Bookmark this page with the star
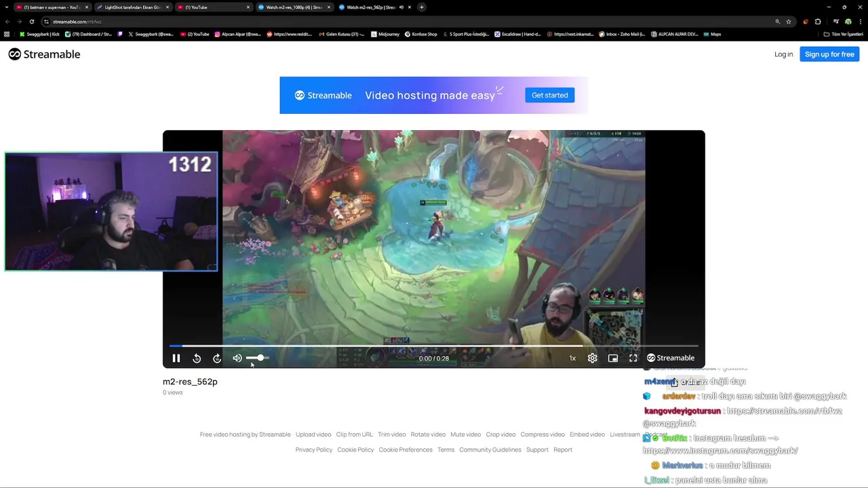The image size is (868, 488). point(789,22)
